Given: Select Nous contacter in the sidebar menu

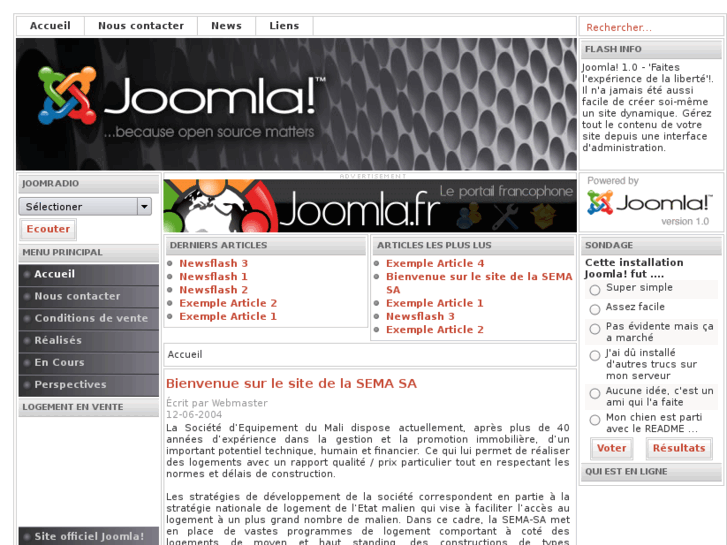Looking at the screenshot, I should coord(89,296).
